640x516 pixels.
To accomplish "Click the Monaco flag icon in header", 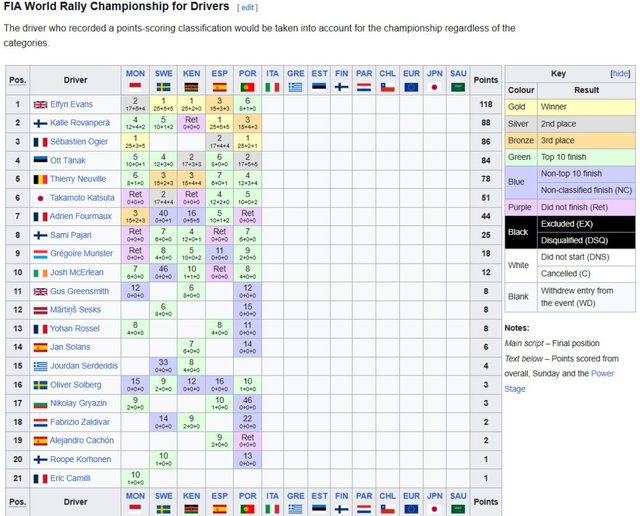I will pos(135,87).
